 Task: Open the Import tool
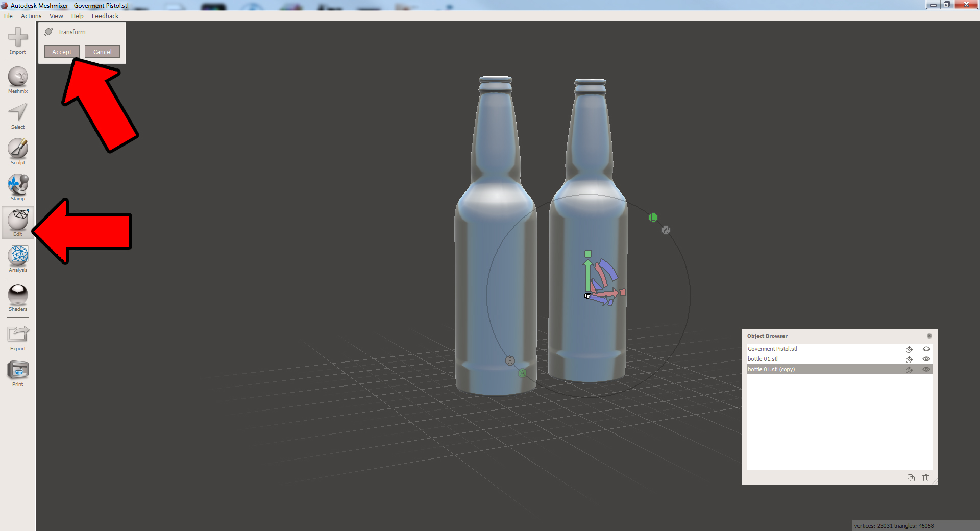[x=18, y=41]
